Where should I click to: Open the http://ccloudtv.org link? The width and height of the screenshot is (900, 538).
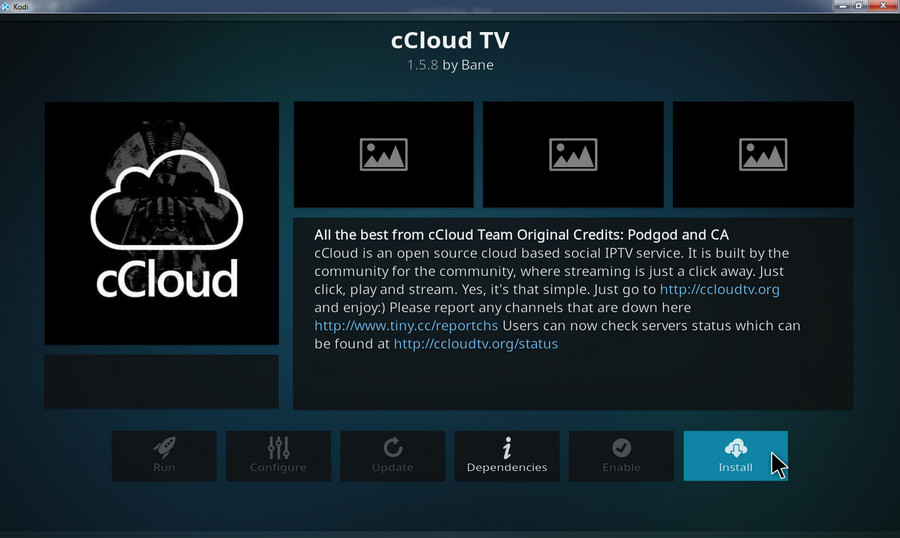[x=720, y=289]
